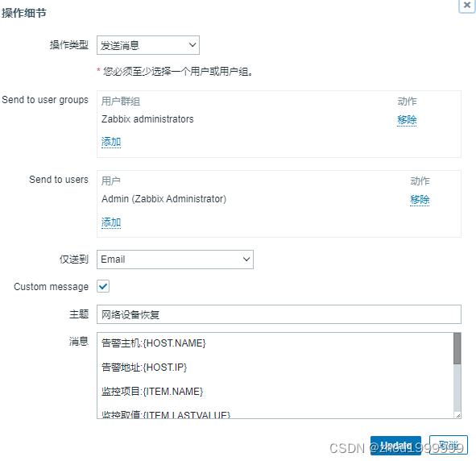Image resolution: width=476 pixels, height=461 pixels.
Task: Click 'Zabbix administrators' group name text
Action: (147, 119)
